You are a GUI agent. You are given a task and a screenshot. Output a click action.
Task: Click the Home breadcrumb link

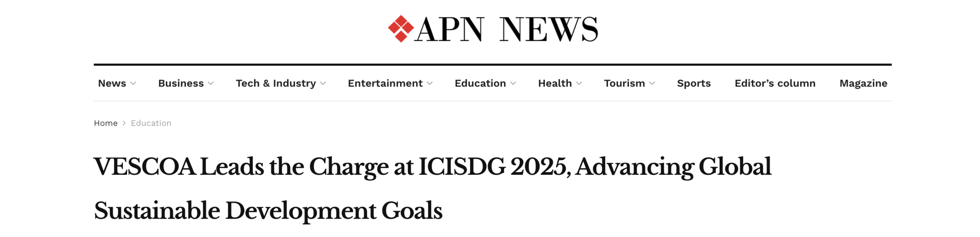coord(106,123)
